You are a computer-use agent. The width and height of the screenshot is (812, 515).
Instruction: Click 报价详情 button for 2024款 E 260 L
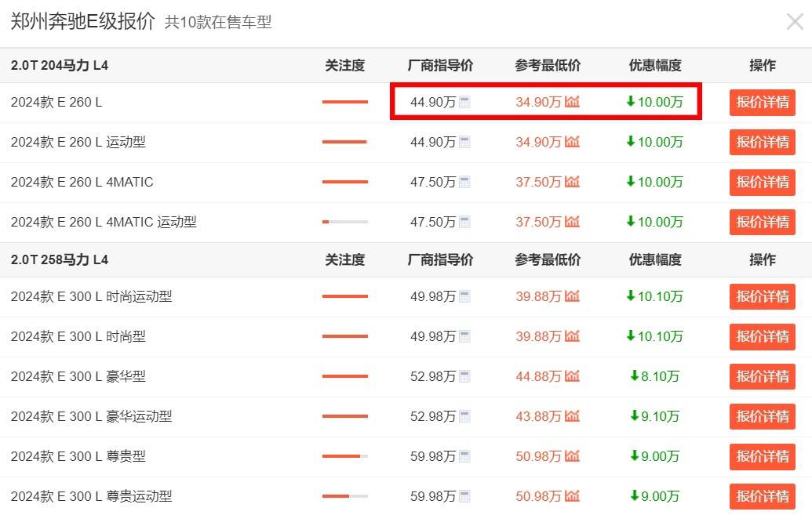[x=762, y=103]
